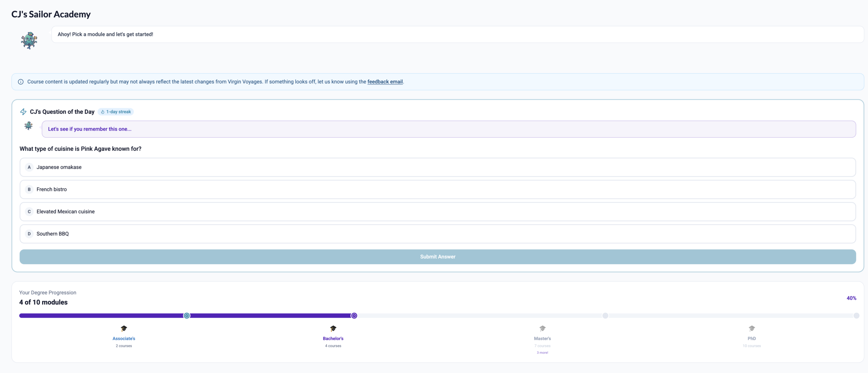
Task: Click the Pink Agave question text
Action: click(x=80, y=149)
